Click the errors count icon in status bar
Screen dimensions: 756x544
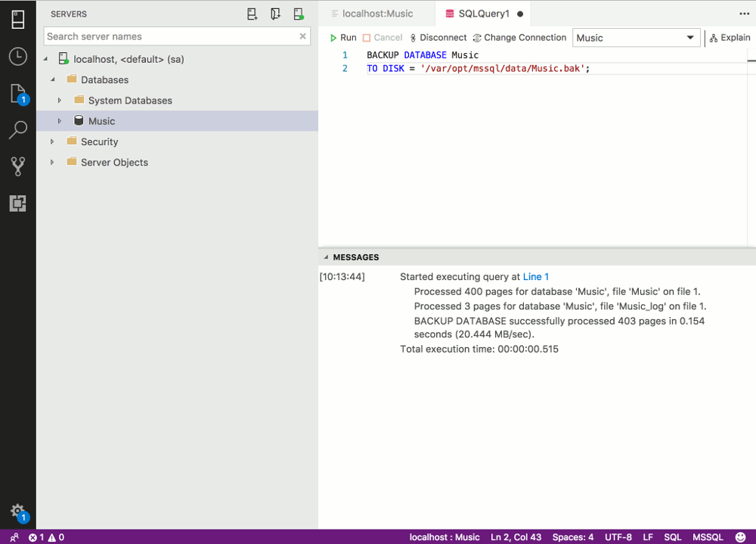(33, 537)
